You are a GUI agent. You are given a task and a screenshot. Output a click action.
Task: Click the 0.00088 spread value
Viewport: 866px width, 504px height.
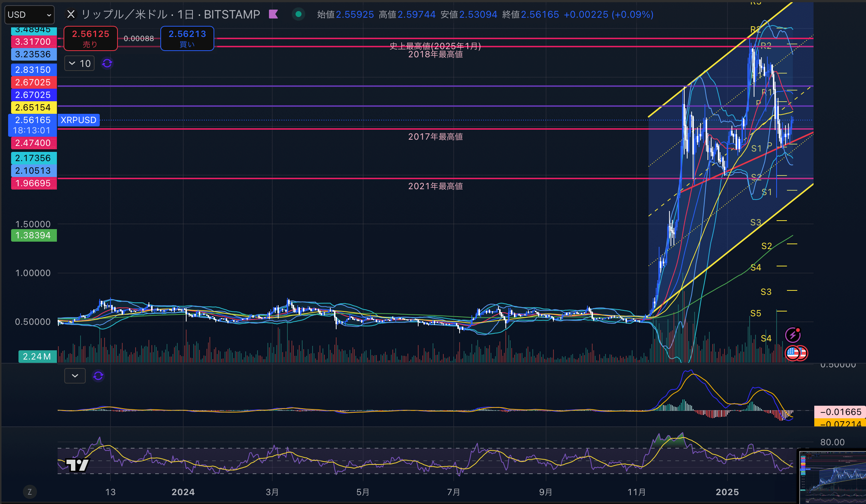(139, 38)
